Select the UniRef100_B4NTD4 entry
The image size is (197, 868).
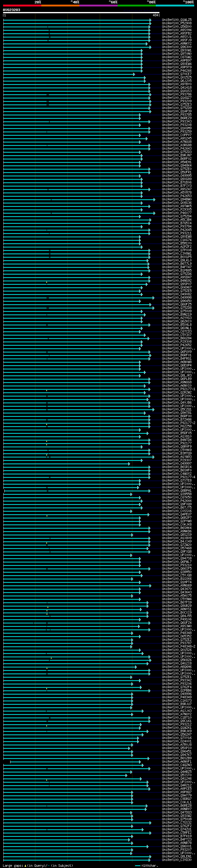[x=177, y=440]
